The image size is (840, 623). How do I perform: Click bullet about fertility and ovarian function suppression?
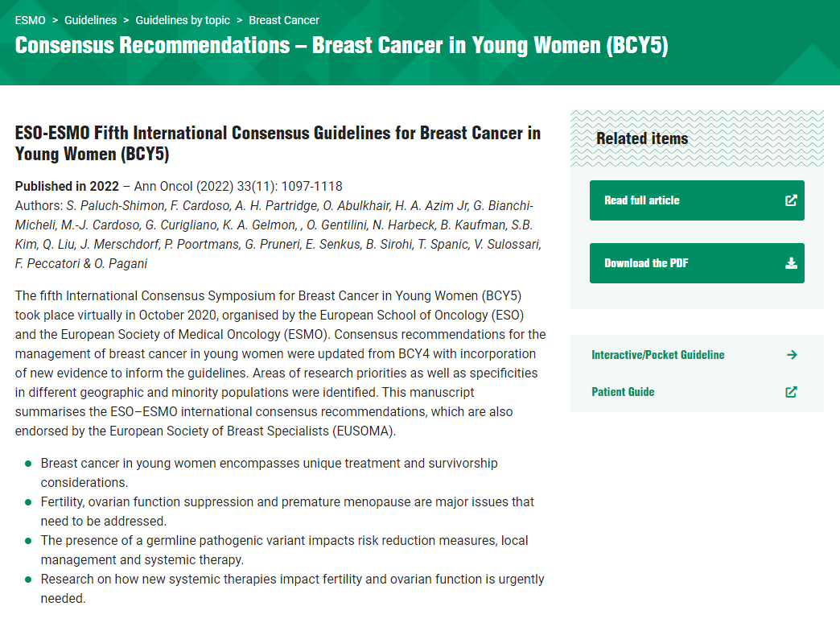coord(287,511)
